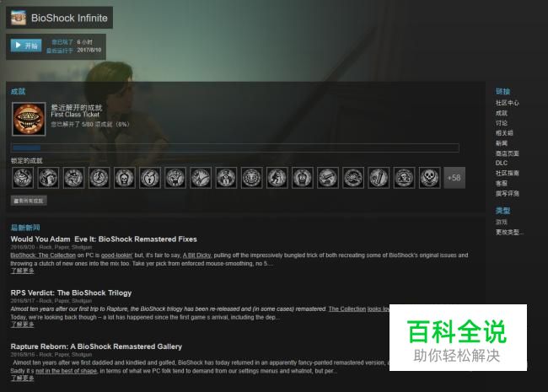Click 了解更多 under the Rapture Reborn article

[23, 379]
